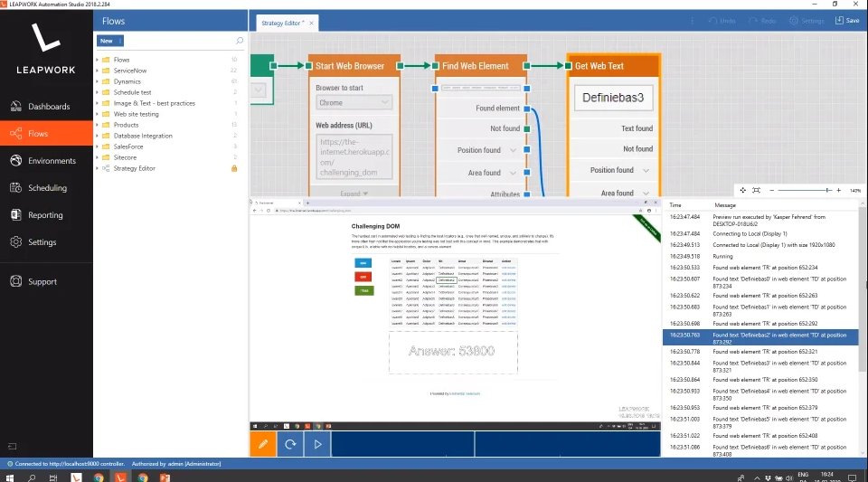The height and width of the screenshot is (482, 868).
Task: Expand Image & Text - best practices folder
Action: point(98,103)
